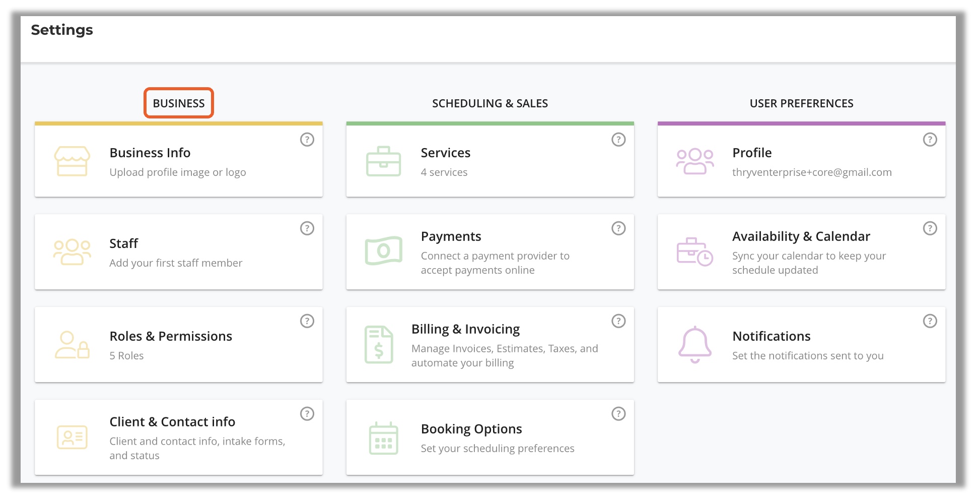
Task: Click the Business Info storefront icon
Action: [72, 161]
